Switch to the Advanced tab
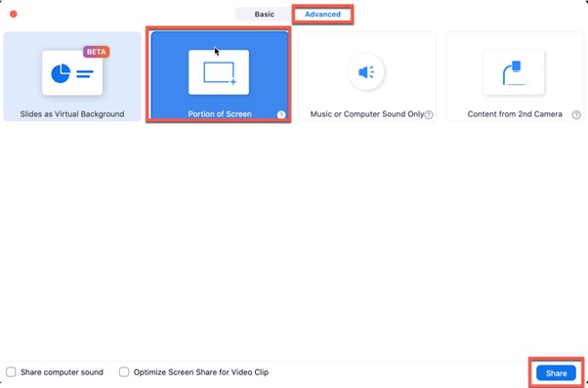Image resolution: width=588 pixels, height=388 pixels. 322,15
